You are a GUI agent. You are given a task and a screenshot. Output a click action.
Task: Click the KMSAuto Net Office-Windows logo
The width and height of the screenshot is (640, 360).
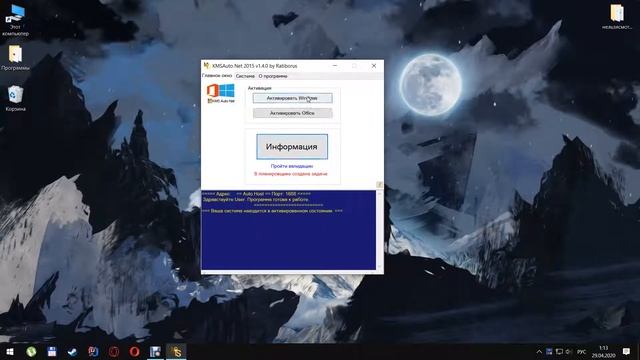point(221,93)
